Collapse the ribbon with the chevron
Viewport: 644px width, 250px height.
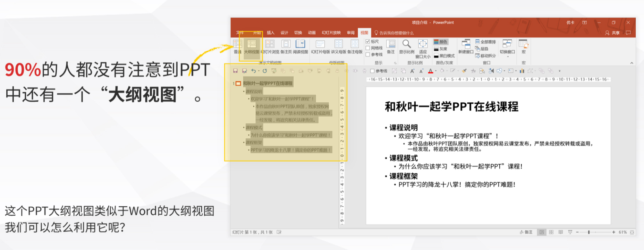pyautogui.click(x=632, y=63)
